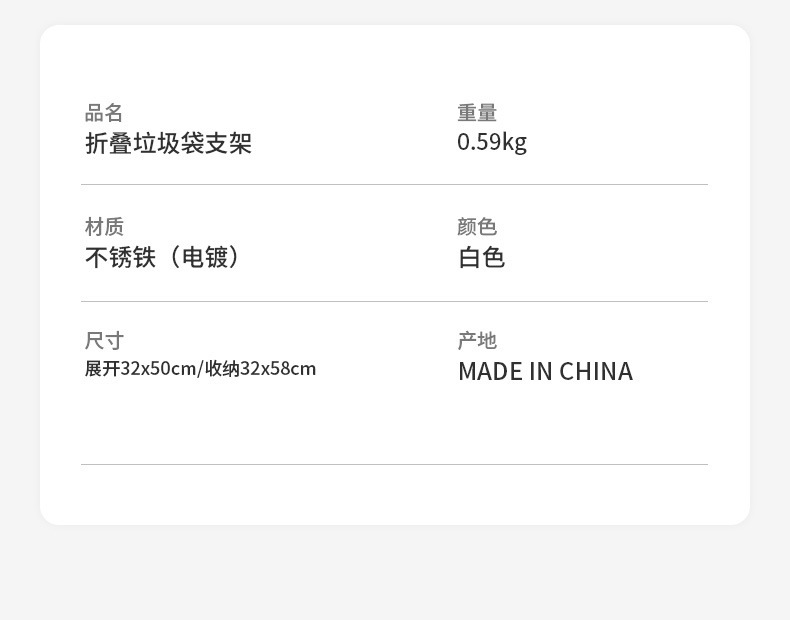This screenshot has width=790, height=620.
Task: Click the bottom divider line of card
Action: click(394, 465)
